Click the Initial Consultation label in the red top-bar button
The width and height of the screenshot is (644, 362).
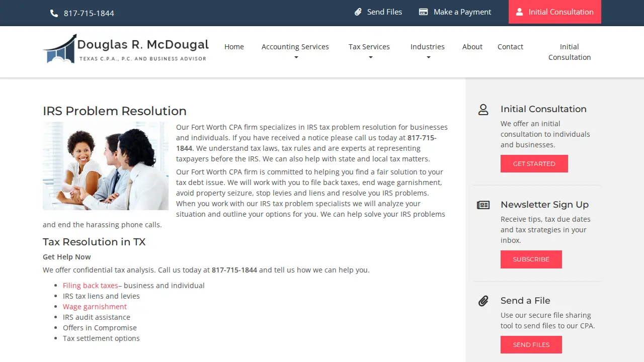tap(561, 12)
